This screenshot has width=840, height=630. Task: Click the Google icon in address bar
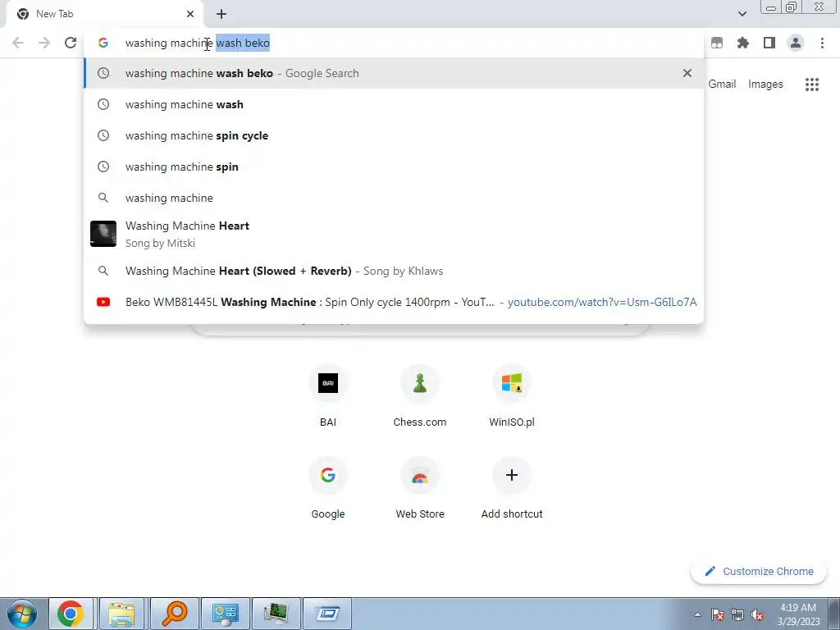tap(103, 43)
